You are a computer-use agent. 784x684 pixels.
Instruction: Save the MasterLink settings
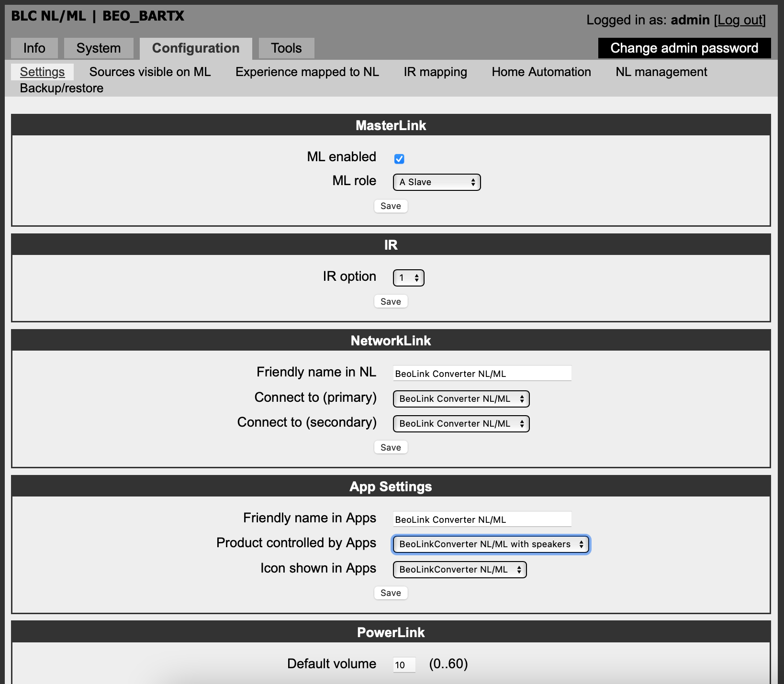tap(391, 206)
